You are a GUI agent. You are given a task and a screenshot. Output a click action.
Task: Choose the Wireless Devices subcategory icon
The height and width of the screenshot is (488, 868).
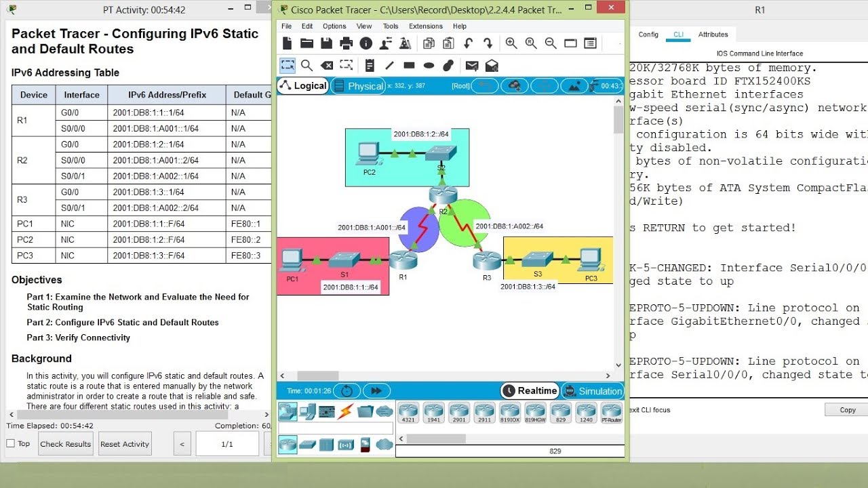(x=346, y=445)
